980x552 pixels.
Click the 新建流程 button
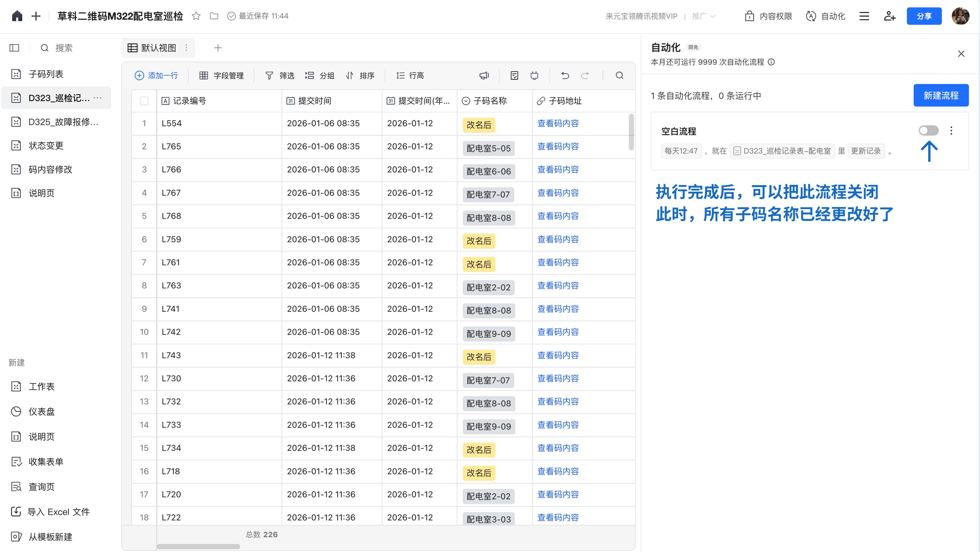[941, 95]
